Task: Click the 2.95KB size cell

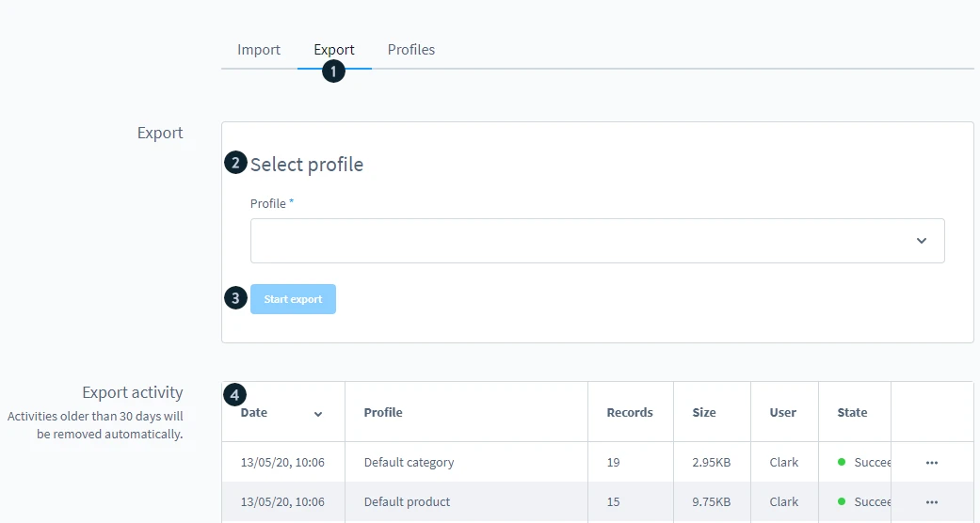Action: [712, 463]
